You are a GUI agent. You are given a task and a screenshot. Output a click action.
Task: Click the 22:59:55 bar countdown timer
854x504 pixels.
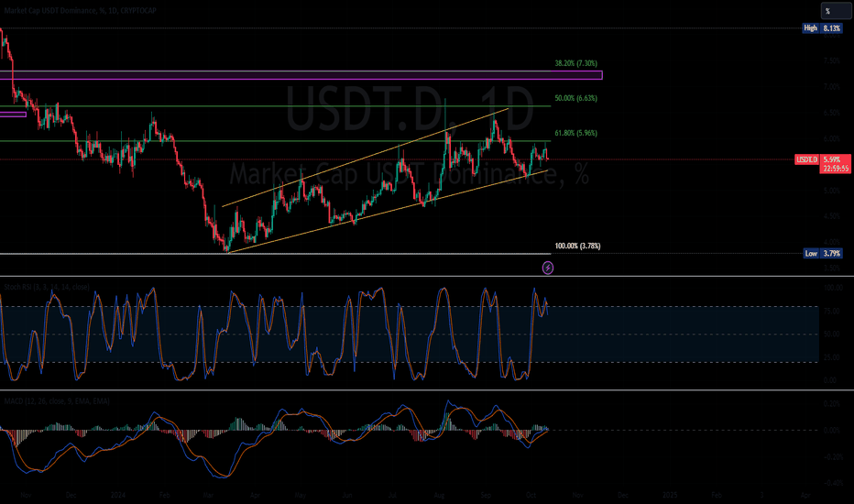tap(836, 169)
